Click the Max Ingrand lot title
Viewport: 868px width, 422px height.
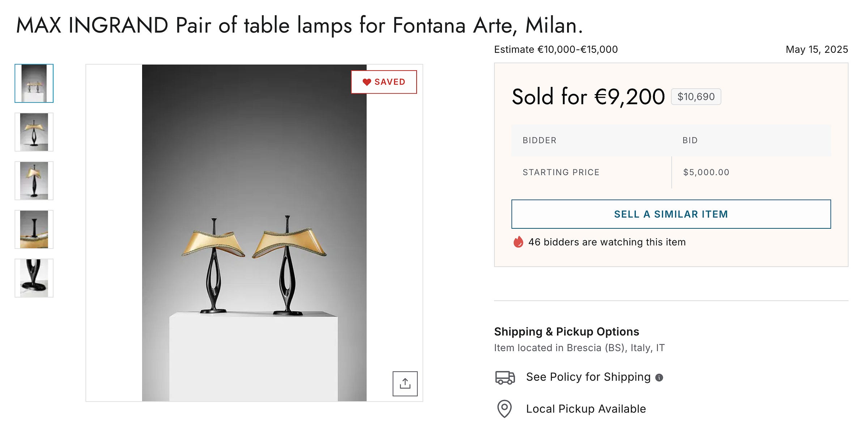click(x=299, y=26)
